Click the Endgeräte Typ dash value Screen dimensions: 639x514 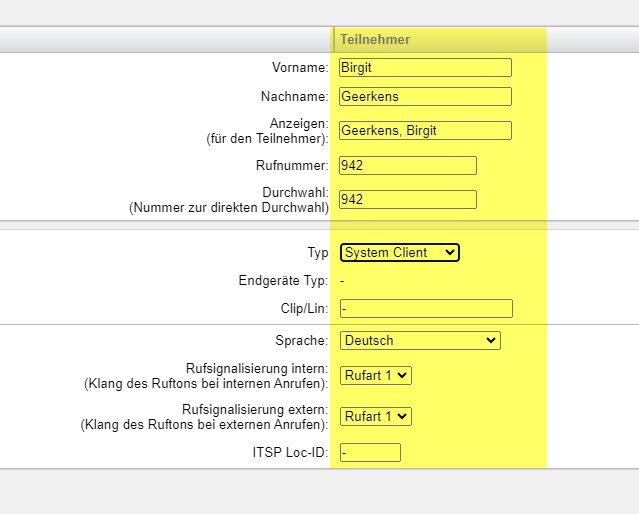342,281
